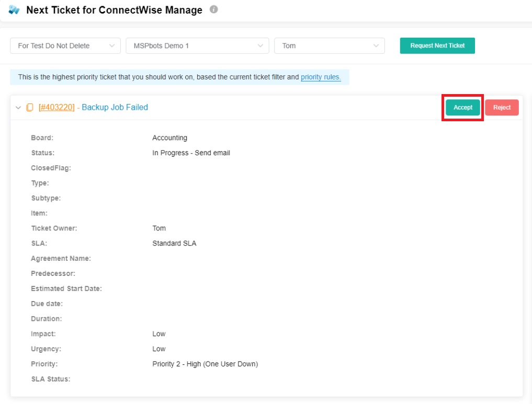Open the priority rules link

click(321, 77)
